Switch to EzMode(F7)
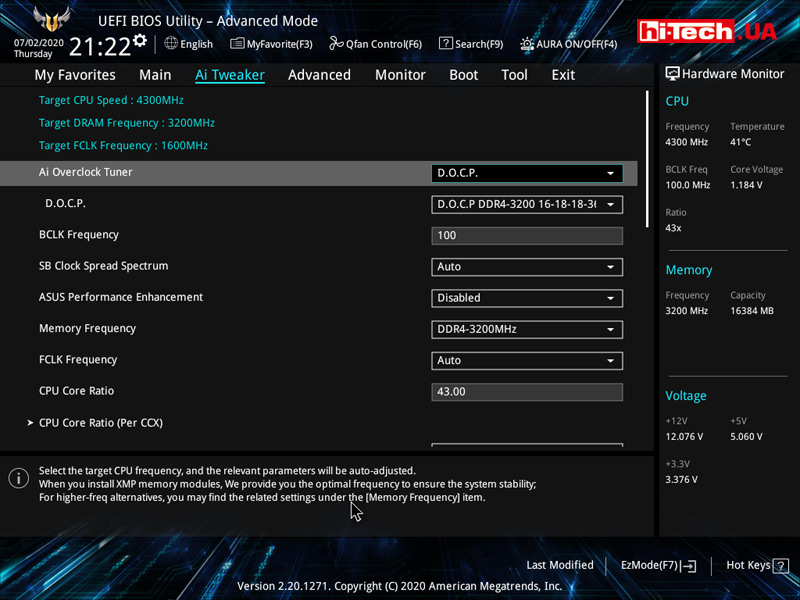This screenshot has height=600, width=800. click(x=658, y=565)
